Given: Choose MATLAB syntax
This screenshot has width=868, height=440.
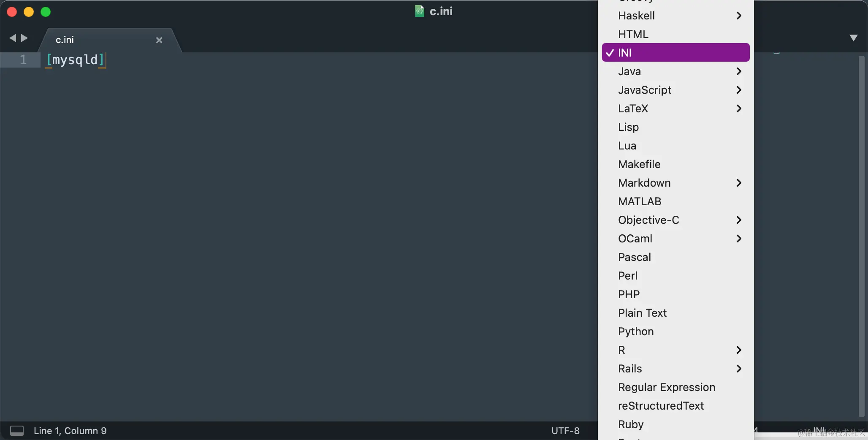Looking at the screenshot, I should (x=675, y=201).
